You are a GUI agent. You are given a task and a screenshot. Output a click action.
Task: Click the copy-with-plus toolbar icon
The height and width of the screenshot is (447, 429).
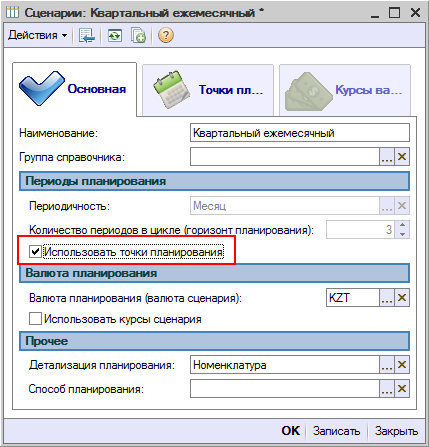coord(138,35)
